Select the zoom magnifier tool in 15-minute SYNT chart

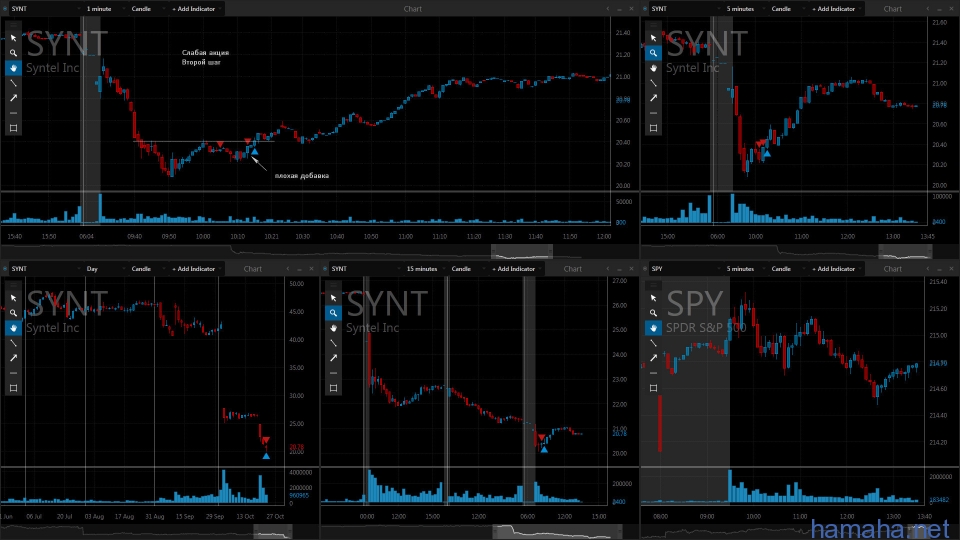coord(333,313)
